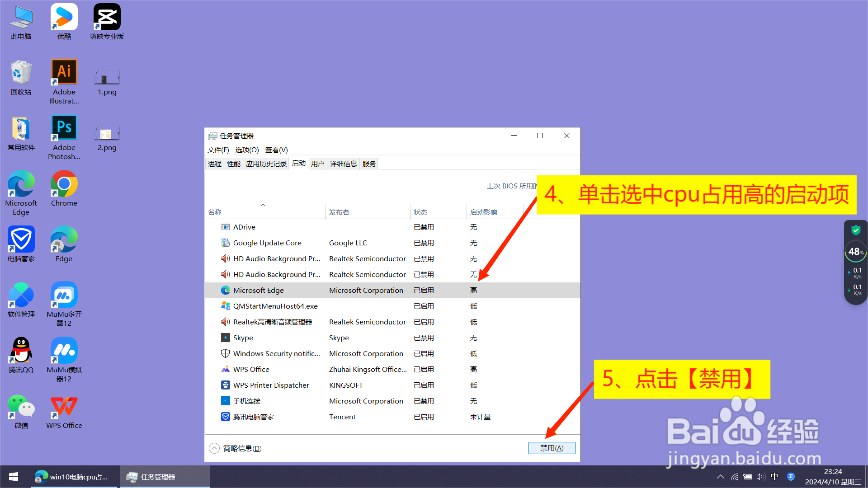This screenshot has width=868, height=488.
Task: Select the MuMu模拟器12 desktop icon
Action: 64,360
